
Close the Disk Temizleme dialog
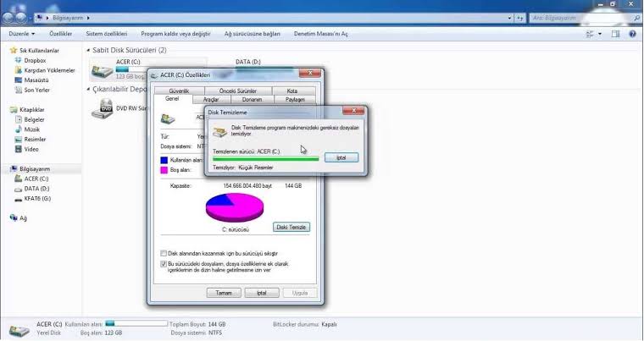click(353, 111)
